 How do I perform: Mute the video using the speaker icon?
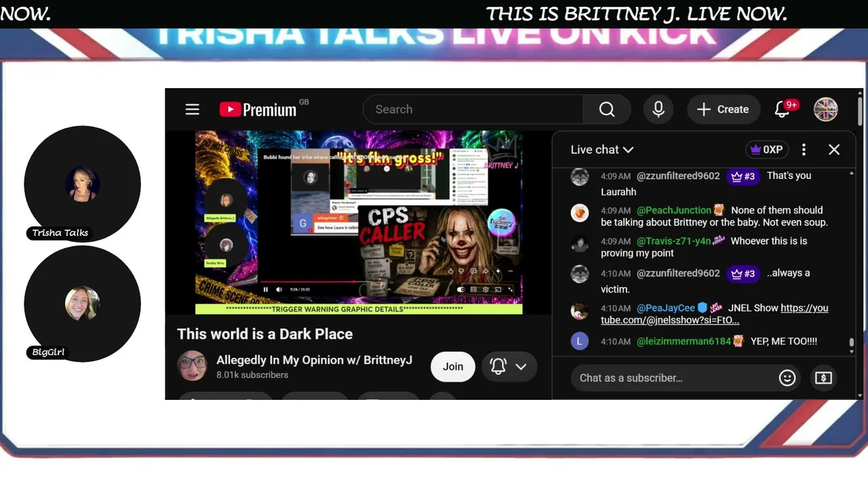279,289
